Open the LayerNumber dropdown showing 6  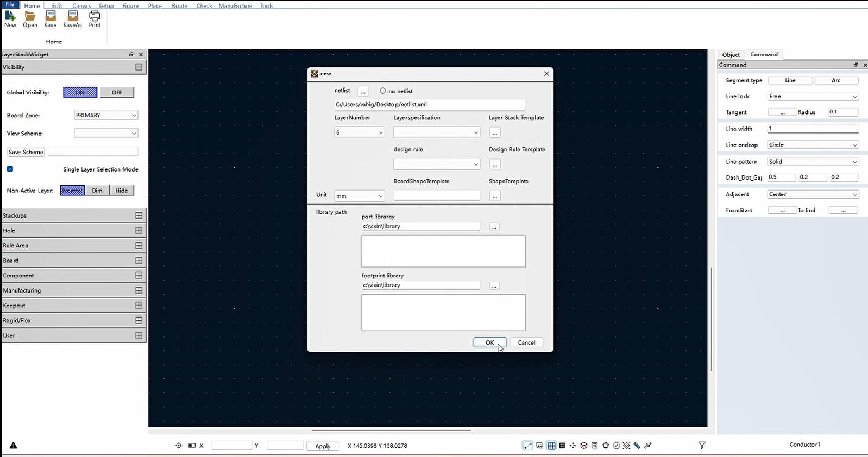click(359, 132)
